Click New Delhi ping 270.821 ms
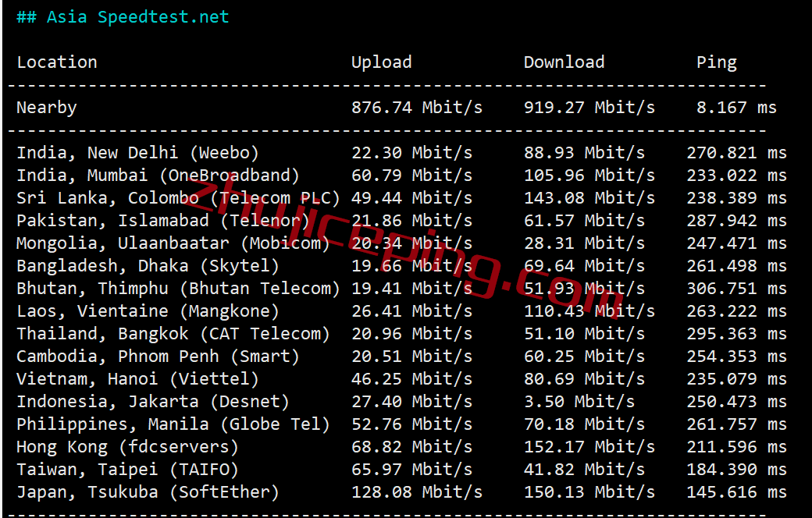 (x=736, y=153)
